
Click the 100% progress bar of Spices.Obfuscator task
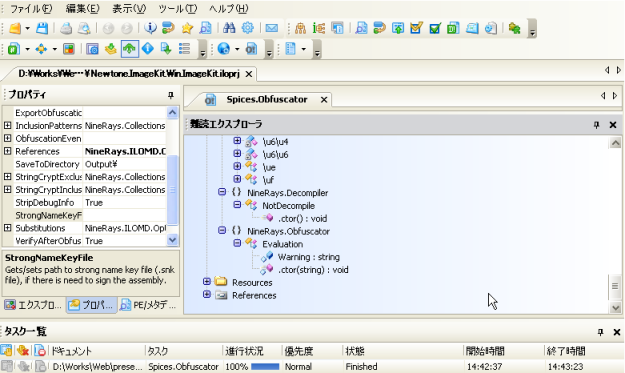[x=265, y=367]
